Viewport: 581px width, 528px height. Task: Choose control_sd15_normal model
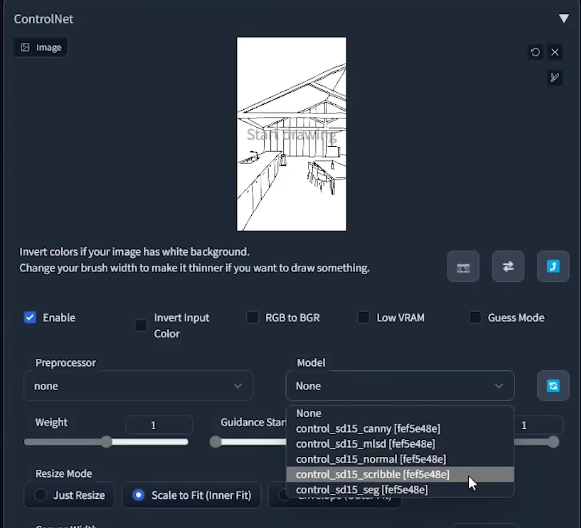coord(400,459)
